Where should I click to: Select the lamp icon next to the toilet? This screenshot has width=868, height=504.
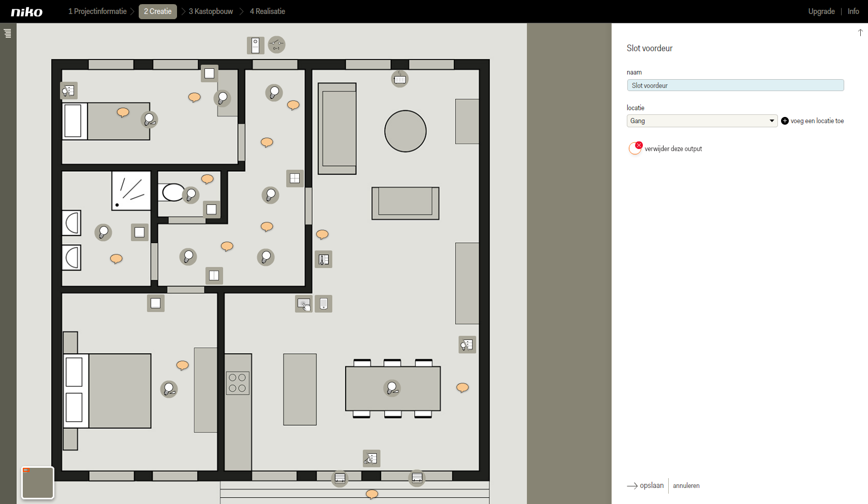(x=191, y=195)
